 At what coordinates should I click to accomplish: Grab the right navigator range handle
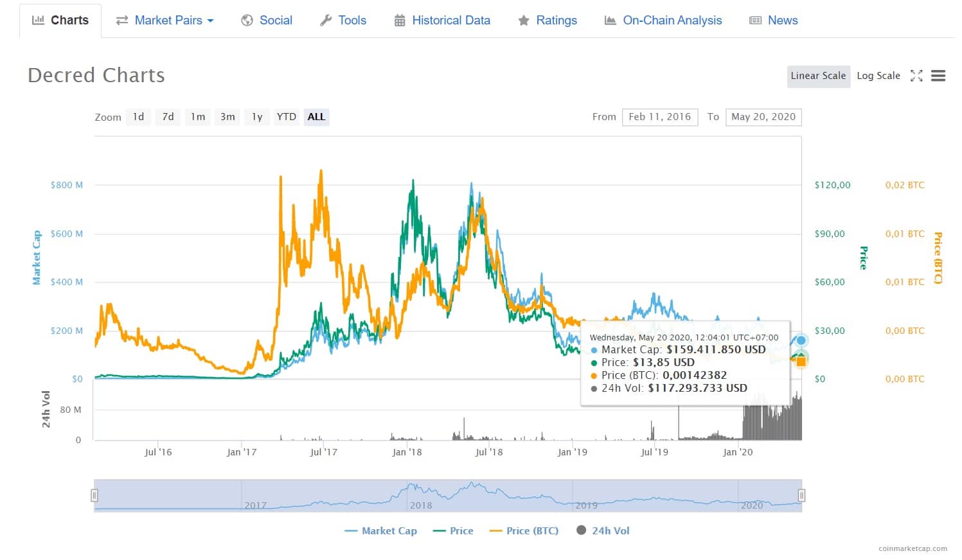pos(801,495)
